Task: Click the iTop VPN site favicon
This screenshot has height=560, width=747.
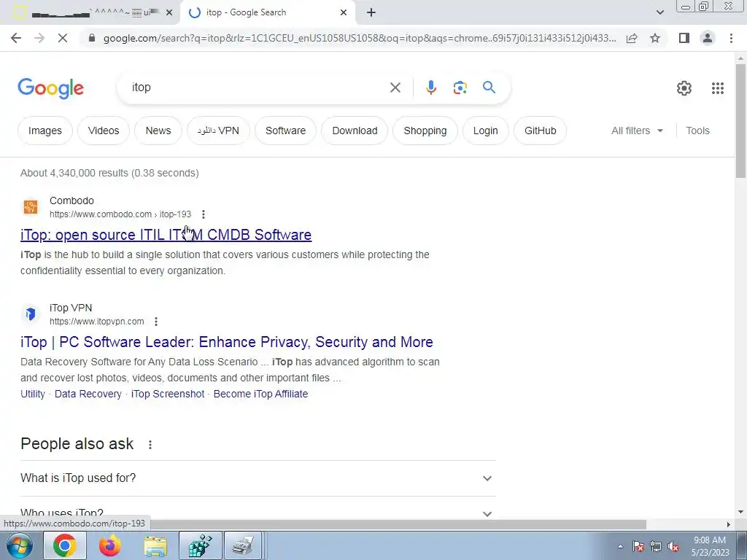Action: pyautogui.click(x=31, y=314)
